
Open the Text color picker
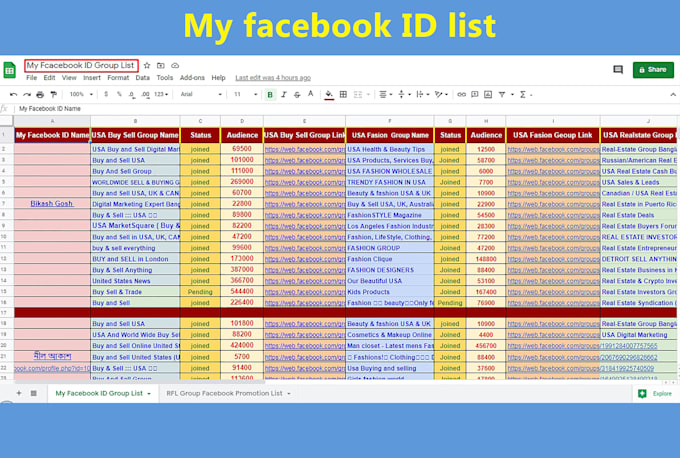pos(311,94)
